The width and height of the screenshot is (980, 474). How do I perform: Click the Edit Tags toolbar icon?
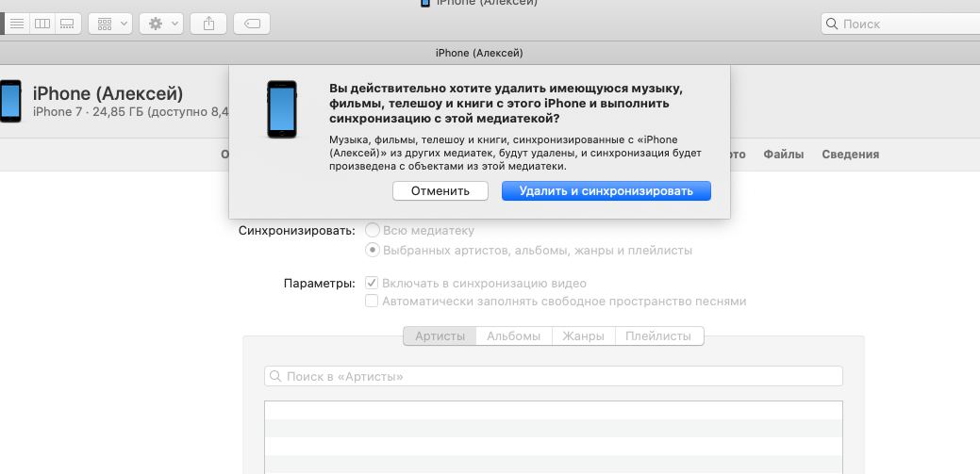click(x=252, y=24)
